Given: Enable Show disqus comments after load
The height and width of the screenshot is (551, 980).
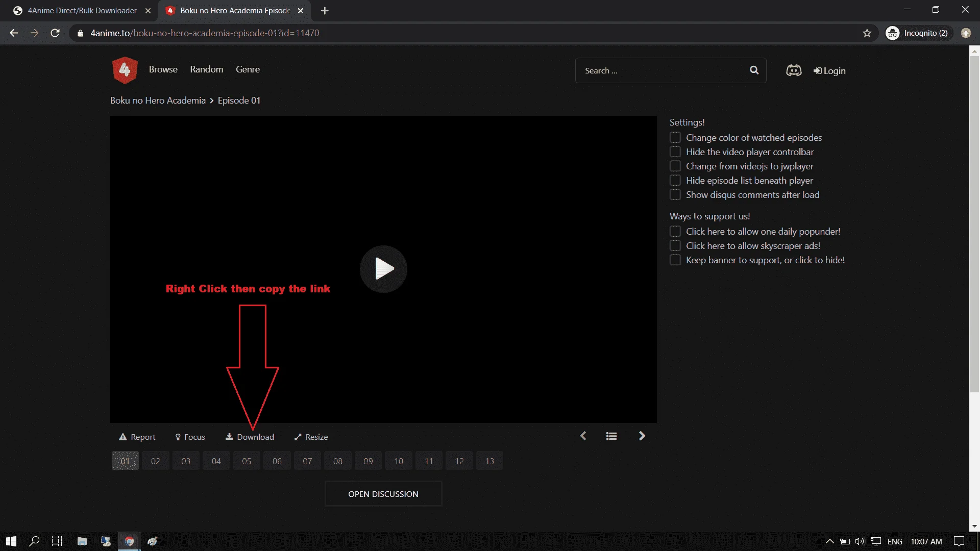Looking at the screenshot, I should [675, 195].
